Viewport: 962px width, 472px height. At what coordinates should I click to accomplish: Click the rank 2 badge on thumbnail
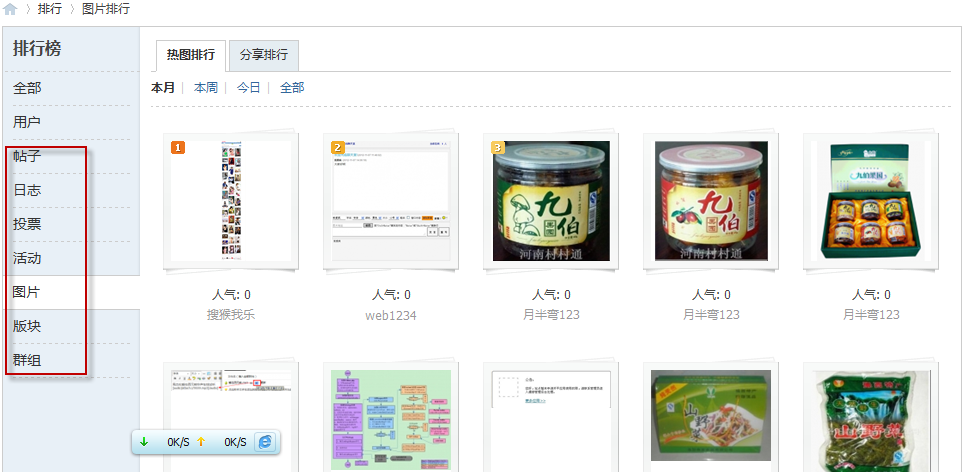click(x=338, y=148)
